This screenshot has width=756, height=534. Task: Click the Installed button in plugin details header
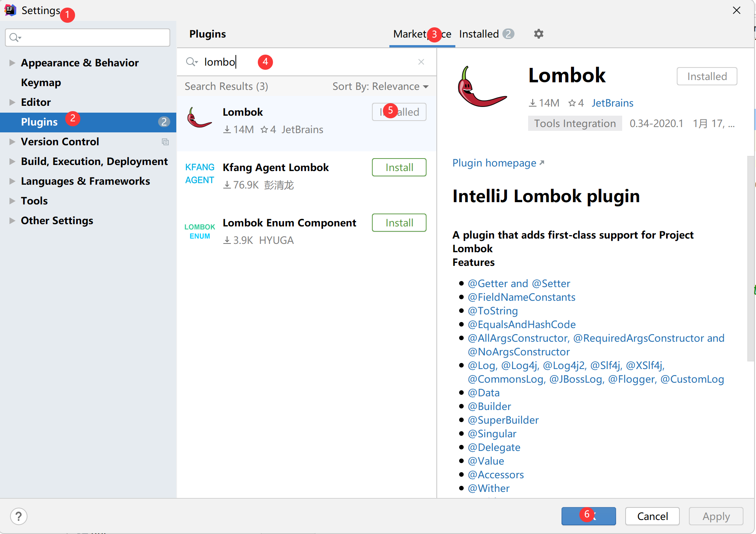coord(707,76)
